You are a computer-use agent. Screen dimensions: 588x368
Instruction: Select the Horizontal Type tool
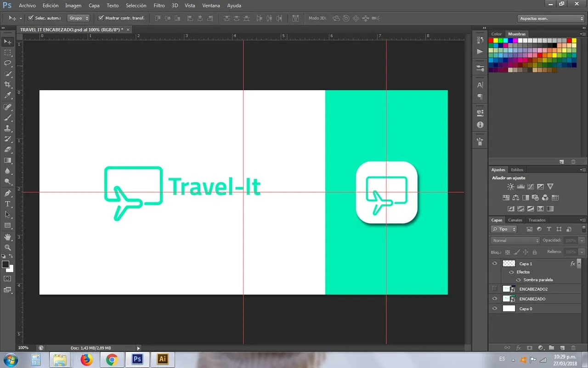pyautogui.click(x=7, y=204)
